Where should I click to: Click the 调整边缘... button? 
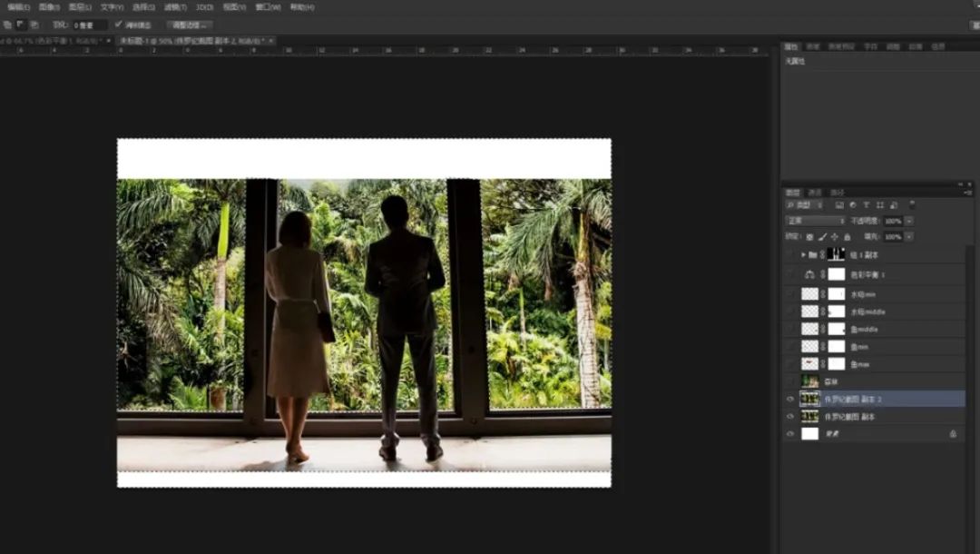(x=190, y=25)
